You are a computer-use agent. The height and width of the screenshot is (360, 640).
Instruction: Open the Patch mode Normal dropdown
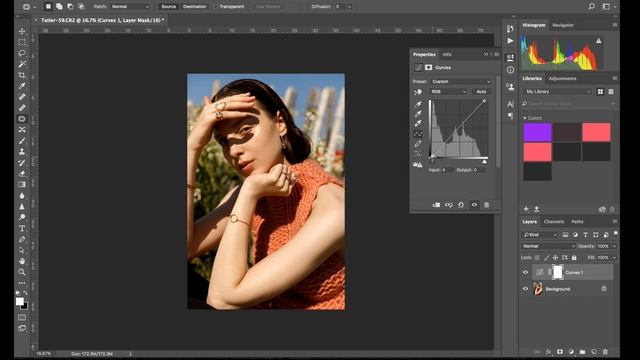(130, 7)
